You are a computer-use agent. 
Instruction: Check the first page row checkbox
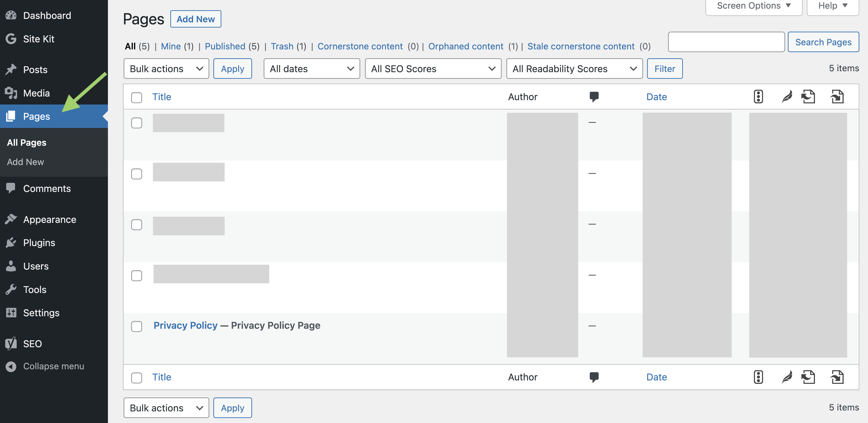point(136,123)
